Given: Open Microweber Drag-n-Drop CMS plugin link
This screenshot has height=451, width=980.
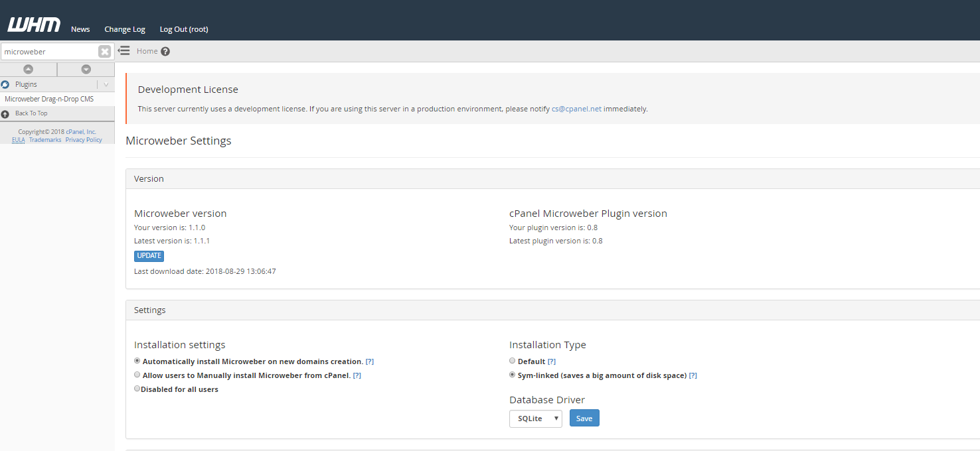Looking at the screenshot, I should [x=49, y=99].
